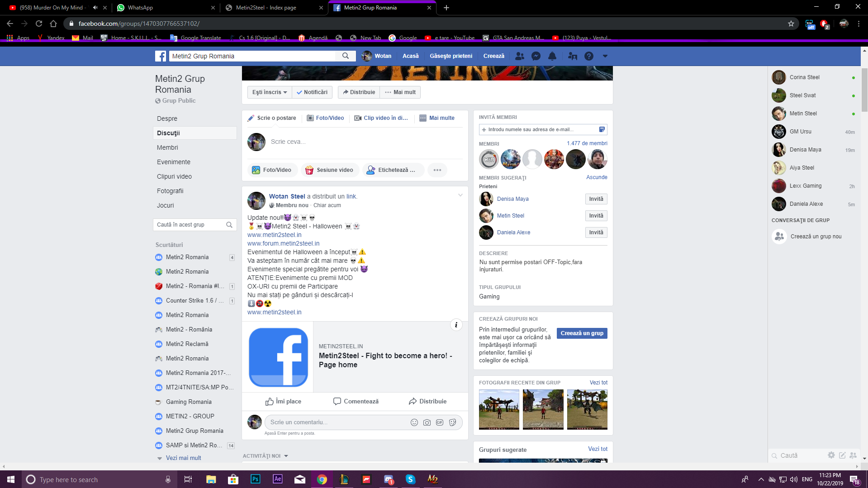868x488 pixels.
Task: Open emoji picker in comment box
Action: [414, 422]
